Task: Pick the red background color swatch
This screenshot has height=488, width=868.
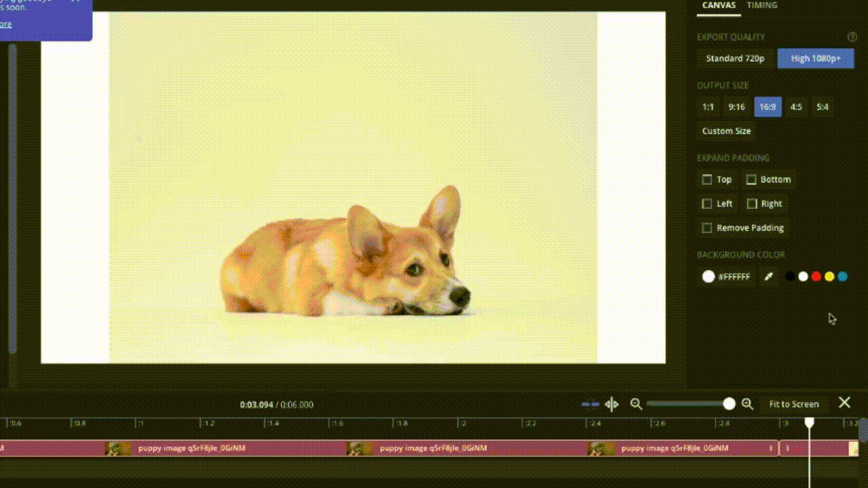Action: point(816,277)
